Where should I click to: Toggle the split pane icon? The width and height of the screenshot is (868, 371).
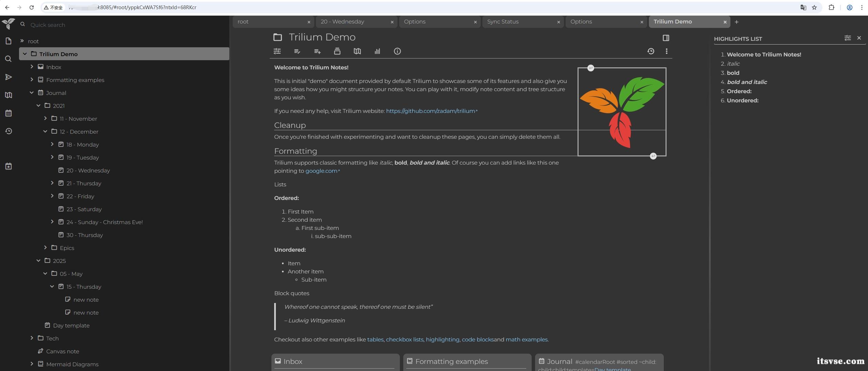(666, 38)
